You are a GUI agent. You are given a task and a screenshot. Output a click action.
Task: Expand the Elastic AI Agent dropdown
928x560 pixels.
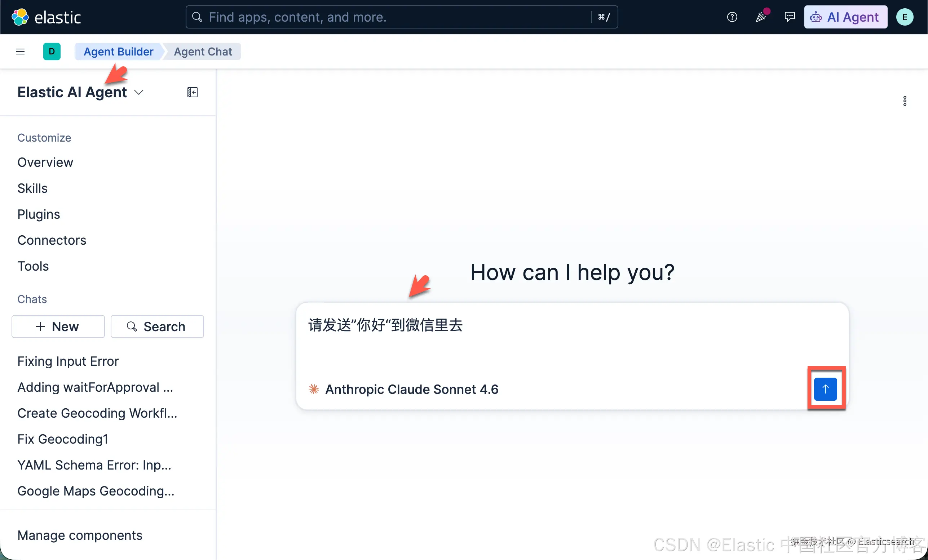(80, 92)
